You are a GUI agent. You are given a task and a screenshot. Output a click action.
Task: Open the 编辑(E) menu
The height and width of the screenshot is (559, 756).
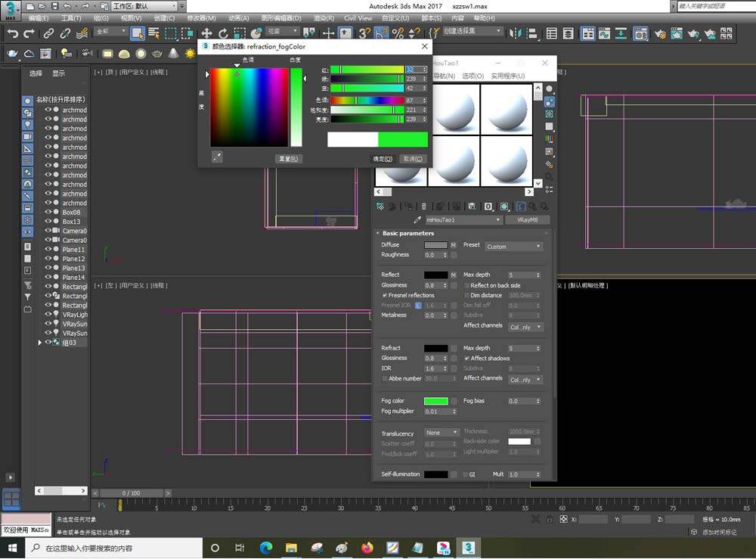(x=37, y=18)
